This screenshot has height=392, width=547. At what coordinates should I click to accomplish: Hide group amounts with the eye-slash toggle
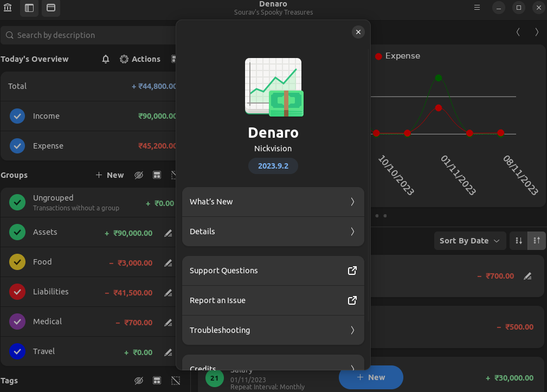[139, 175]
